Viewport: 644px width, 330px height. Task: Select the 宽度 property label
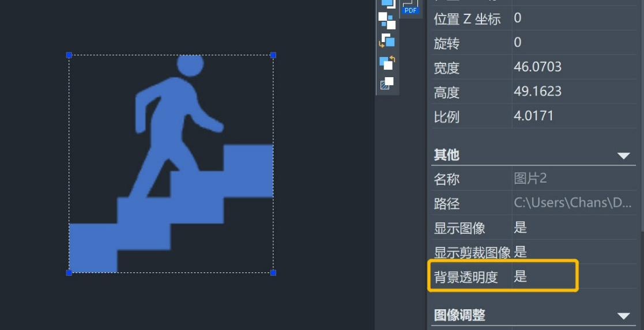click(446, 68)
